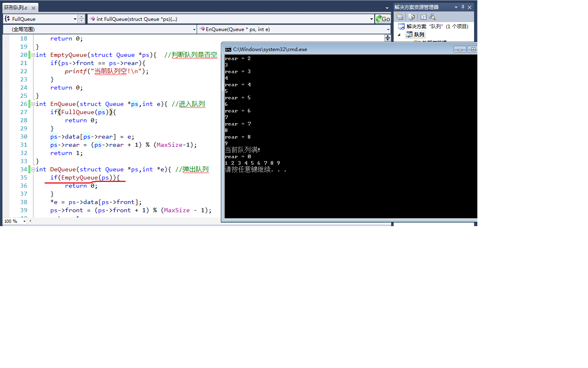This screenshot has height=368, width=588.
Task: Click the comment //进入队列
Action: point(188,104)
